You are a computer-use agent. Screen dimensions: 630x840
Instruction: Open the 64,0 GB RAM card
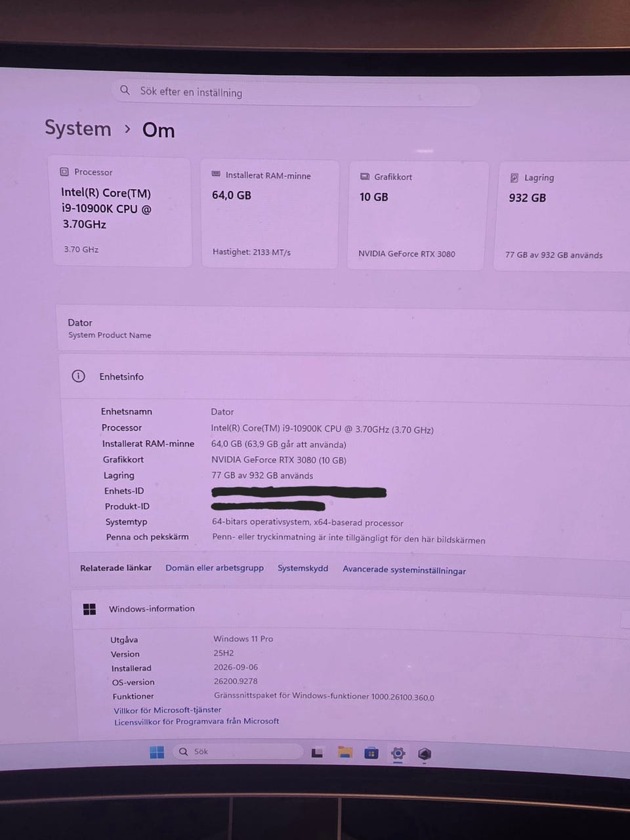(269, 215)
